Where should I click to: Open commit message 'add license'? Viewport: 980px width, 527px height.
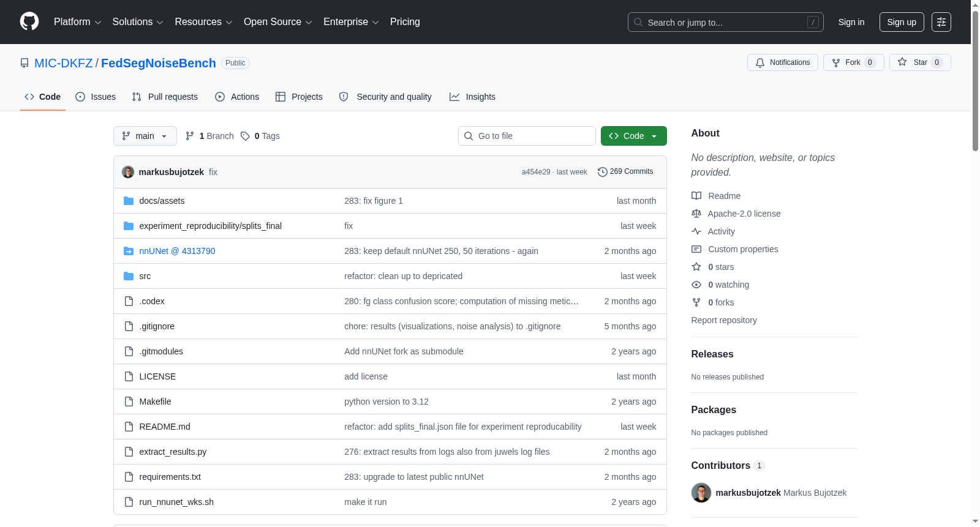click(366, 376)
